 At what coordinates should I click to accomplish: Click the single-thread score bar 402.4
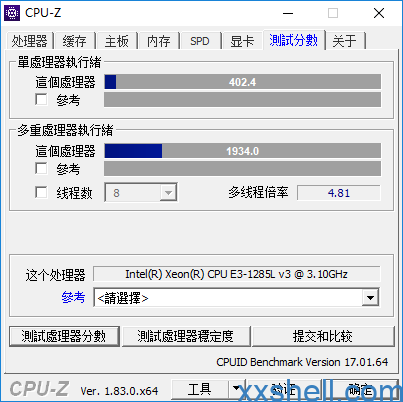pyautogui.click(x=242, y=82)
